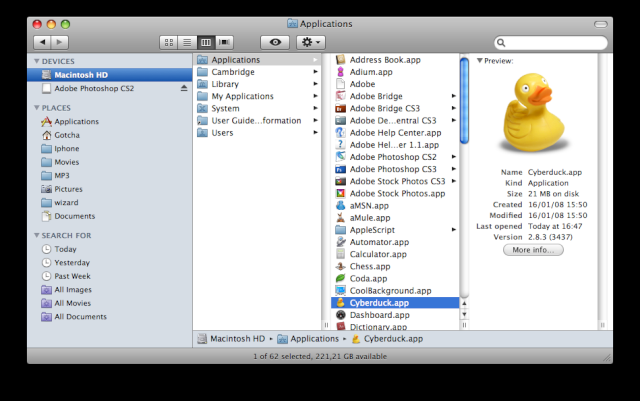The image size is (640, 401).
Task: Switch to list view
Action: coord(187,42)
